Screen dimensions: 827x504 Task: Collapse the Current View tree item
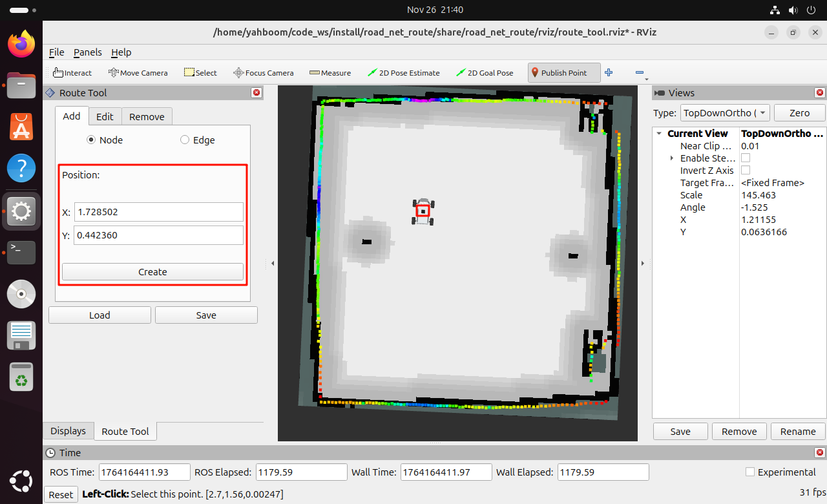[659, 134]
